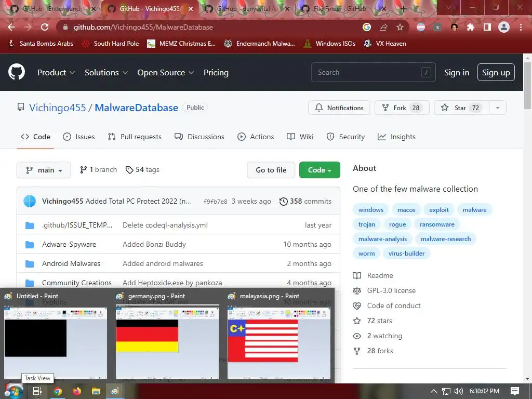532x399 pixels.
Task: Expand the Open Source menu
Action: 166,72
